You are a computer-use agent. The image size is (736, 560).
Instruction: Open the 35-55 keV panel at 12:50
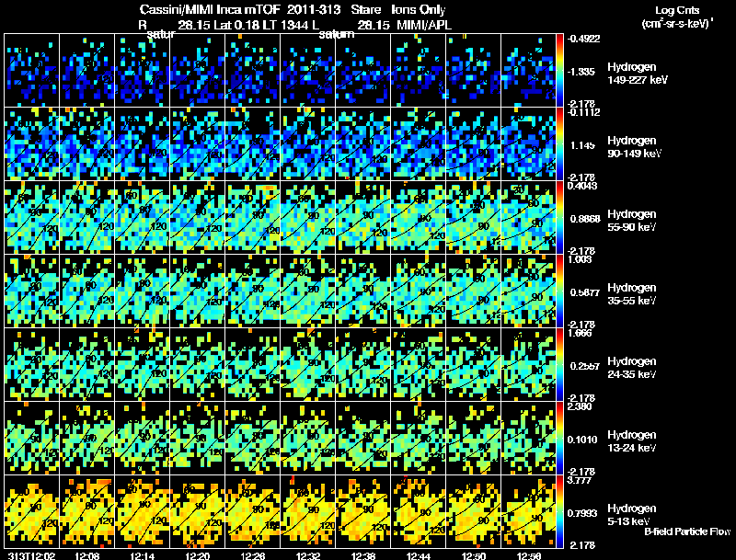point(474,291)
